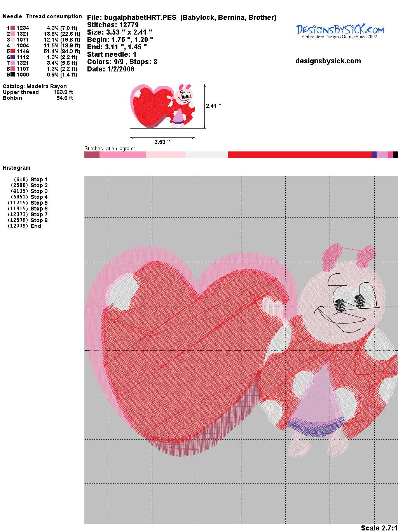Click the white segment in stitches ratio diagram
Image resolution: width=398 pixels, height=532 pixels.
pyautogui.click(x=206, y=155)
